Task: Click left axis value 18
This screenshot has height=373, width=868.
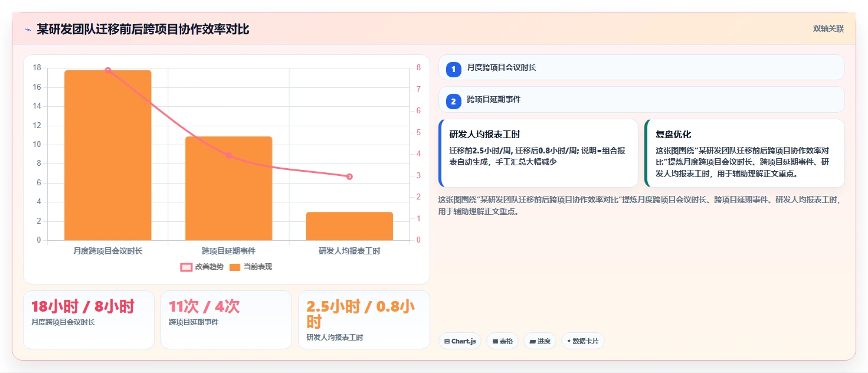Action: tap(37, 68)
